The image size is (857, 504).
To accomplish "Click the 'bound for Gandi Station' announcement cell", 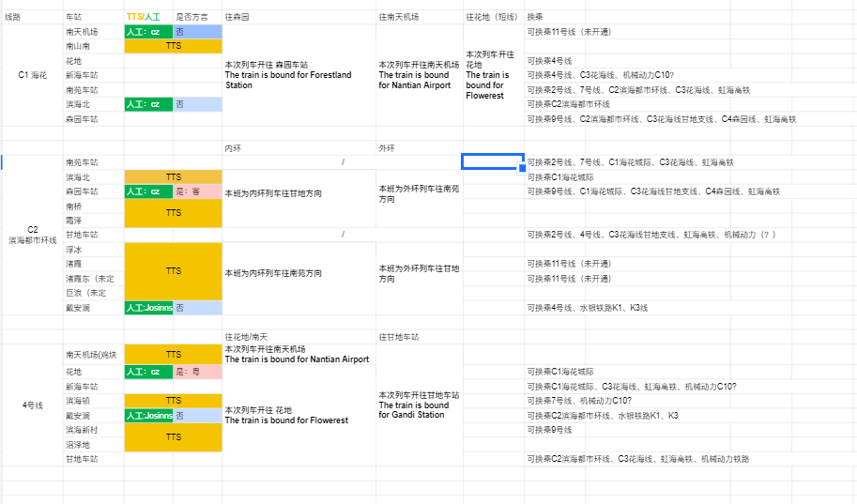I will tap(420, 405).
